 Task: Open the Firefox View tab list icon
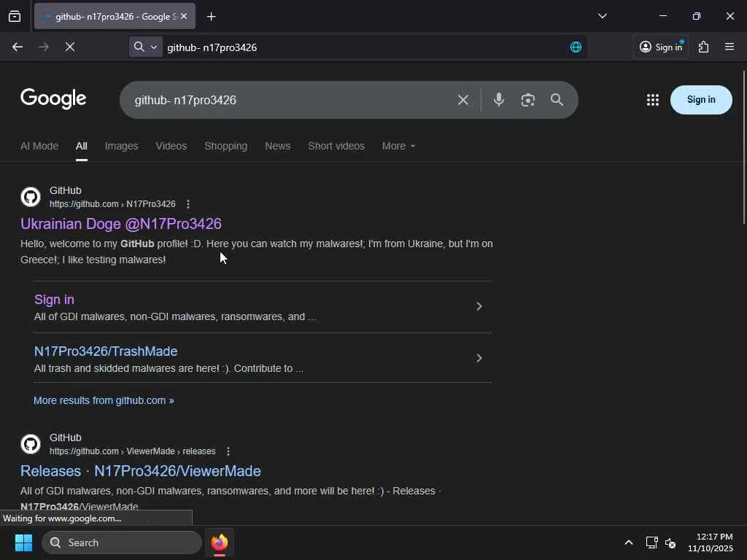pyautogui.click(x=15, y=16)
